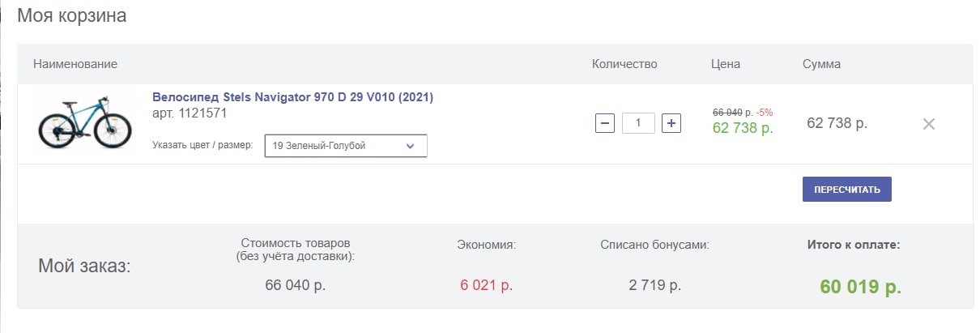Remove the Stels Navigator bike from cart
The width and height of the screenshot is (980, 333).
coord(929,124)
